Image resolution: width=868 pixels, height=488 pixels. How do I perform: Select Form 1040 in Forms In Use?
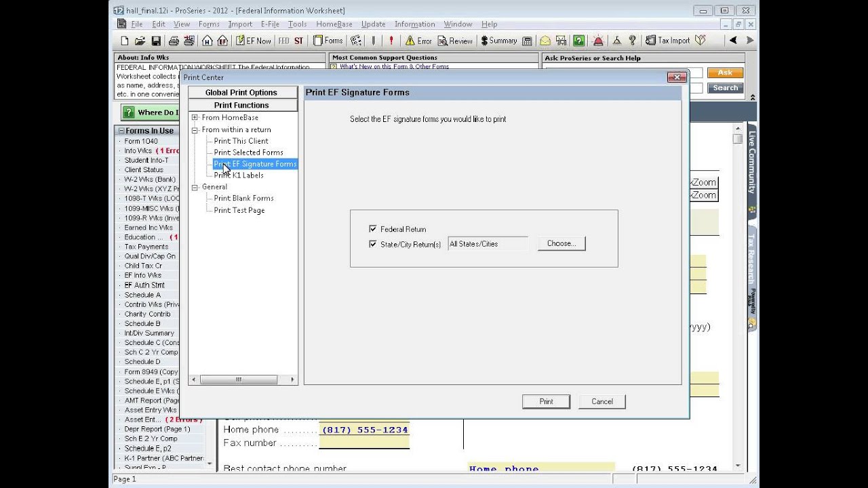(141, 141)
